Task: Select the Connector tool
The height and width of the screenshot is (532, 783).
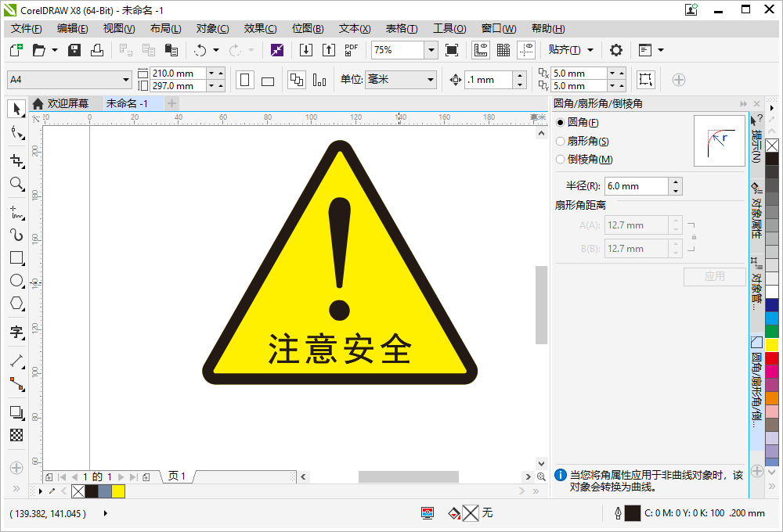Action: (16, 384)
